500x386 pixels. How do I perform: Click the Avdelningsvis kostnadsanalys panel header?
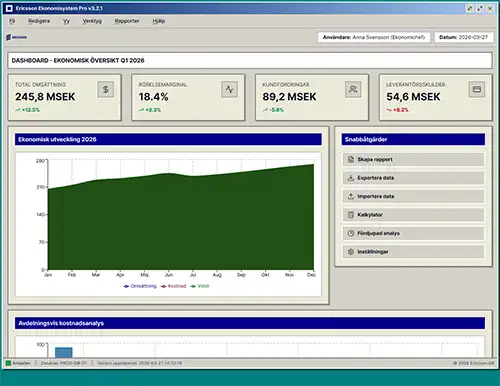[x=250, y=323]
